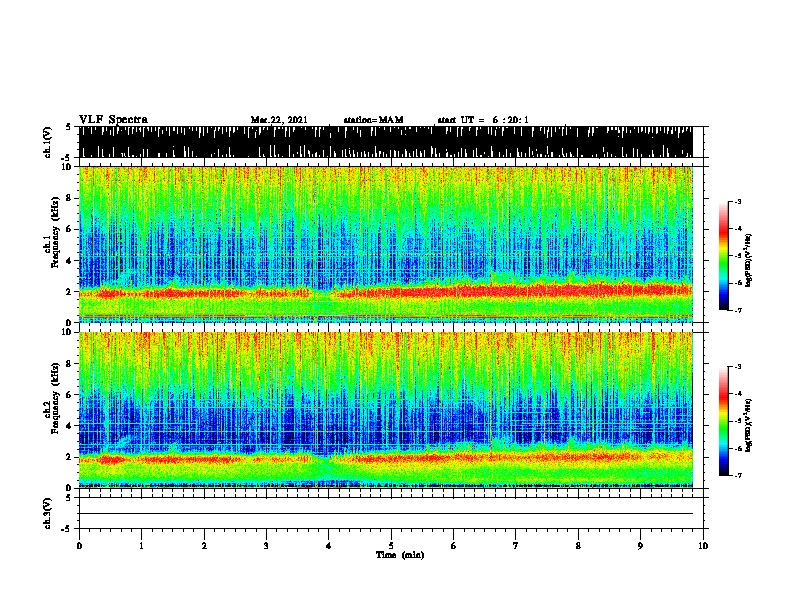Screen dimensions: 792x612
Task: Click the black ch.1 voltage waveform strip
Action: coord(385,142)
